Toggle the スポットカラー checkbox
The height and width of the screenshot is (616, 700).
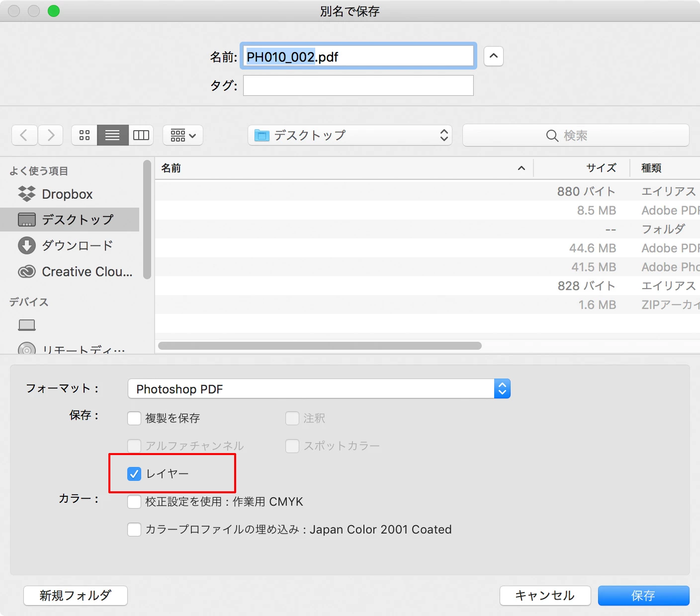[292, 446]
